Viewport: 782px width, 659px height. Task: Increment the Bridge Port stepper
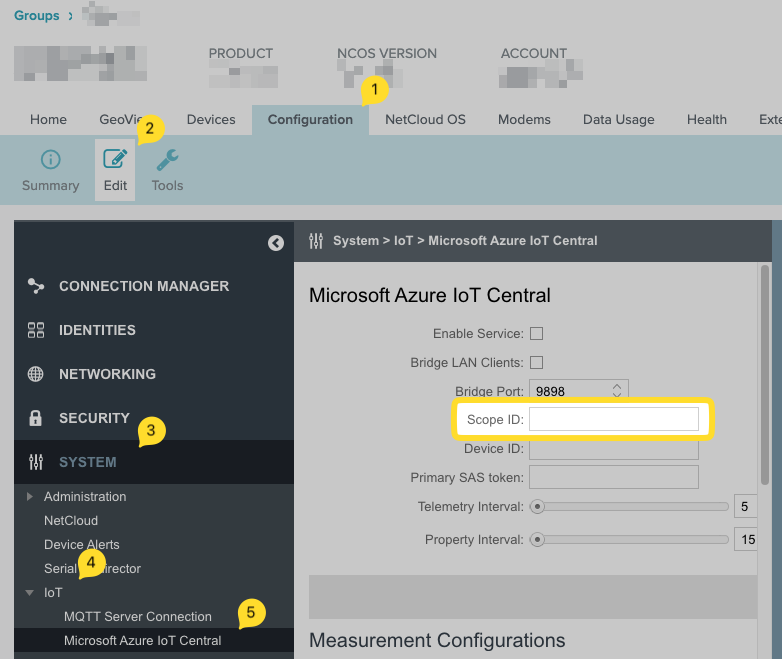coord(617,386)
